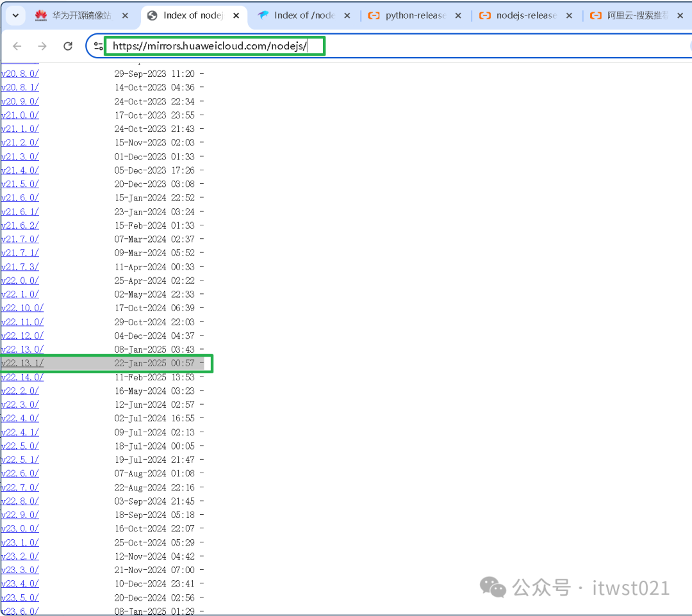Go forward to the next page
The image size is (692, 616).
[42, 46]
